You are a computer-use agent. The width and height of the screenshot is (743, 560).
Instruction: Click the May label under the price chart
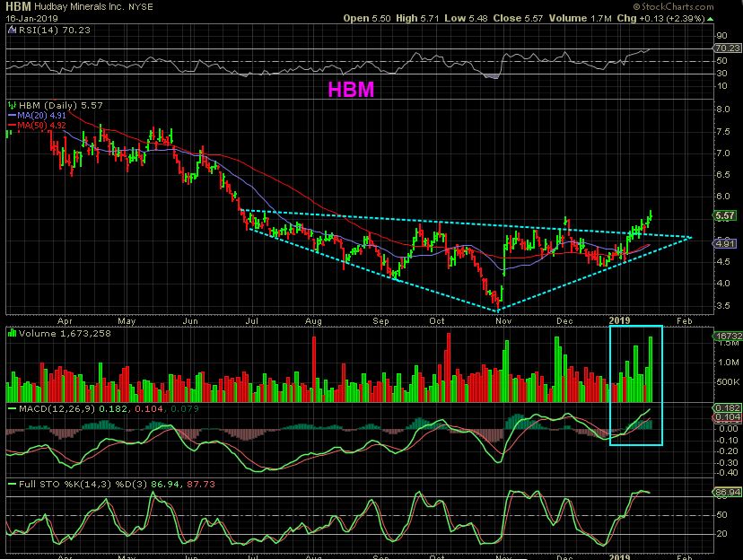click(127, 320)
